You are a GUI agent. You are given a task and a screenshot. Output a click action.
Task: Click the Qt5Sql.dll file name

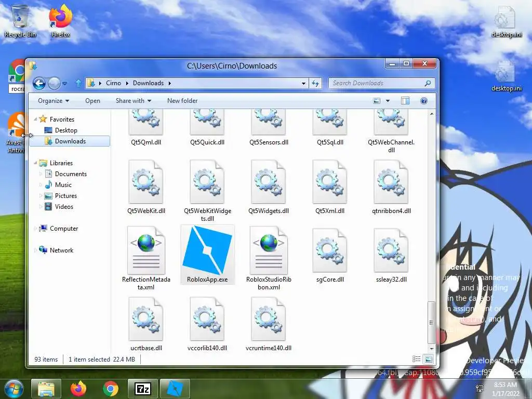[330, 142]
